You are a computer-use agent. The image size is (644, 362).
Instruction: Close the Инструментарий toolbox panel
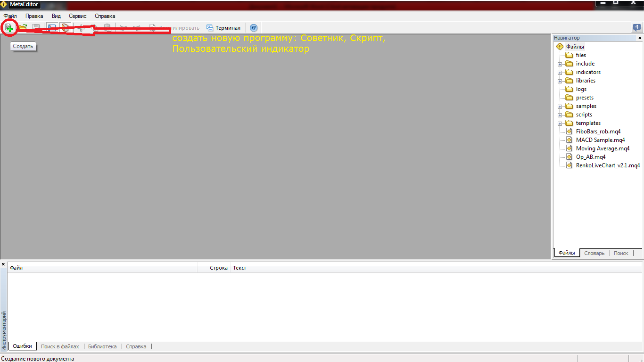(x=3, y=264)
